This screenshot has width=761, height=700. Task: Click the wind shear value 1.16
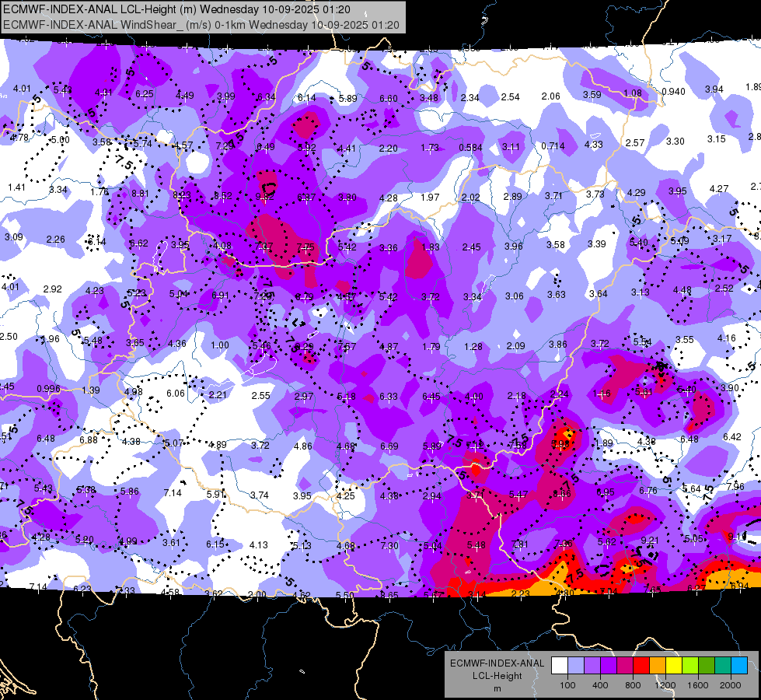602,394
